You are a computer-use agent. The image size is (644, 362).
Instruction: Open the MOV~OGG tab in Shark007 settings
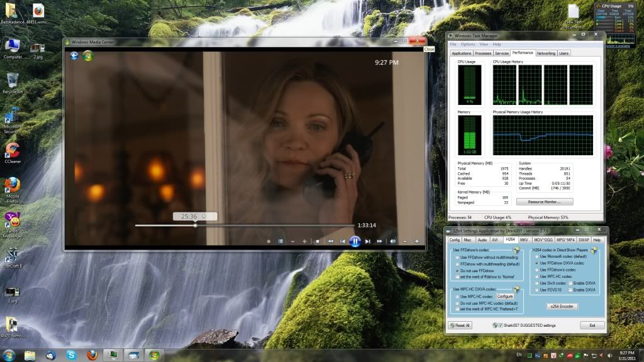pyautogui.click(x=543, y=239)
